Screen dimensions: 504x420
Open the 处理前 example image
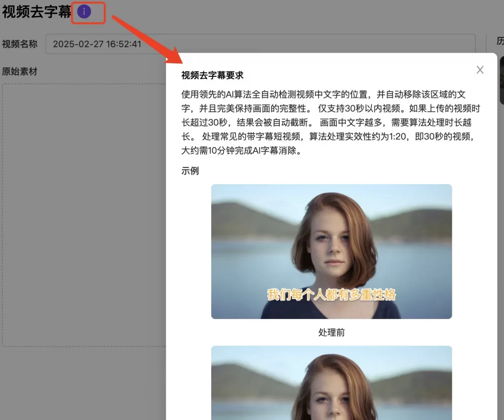[x=331, y=252]
